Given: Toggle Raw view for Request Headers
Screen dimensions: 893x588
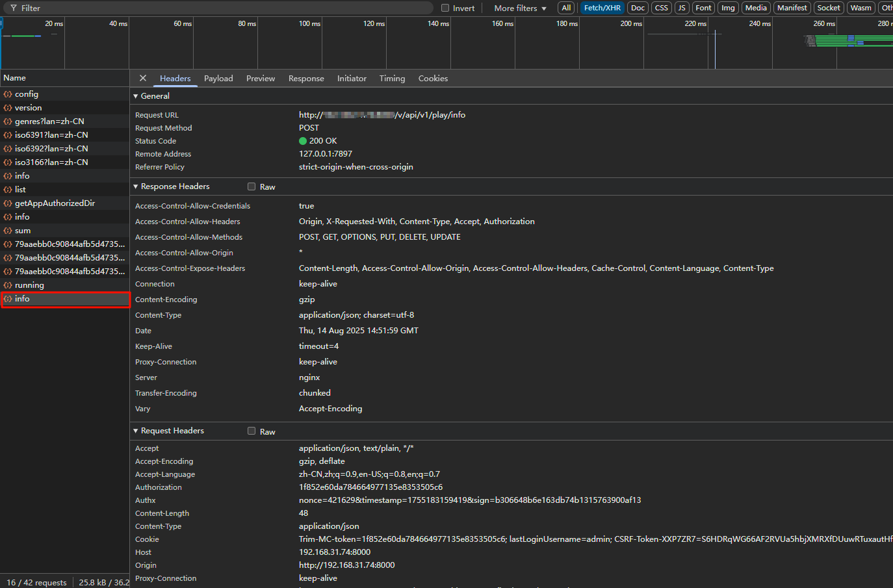Looking at the screenshot, I should [x=252, y=431].
